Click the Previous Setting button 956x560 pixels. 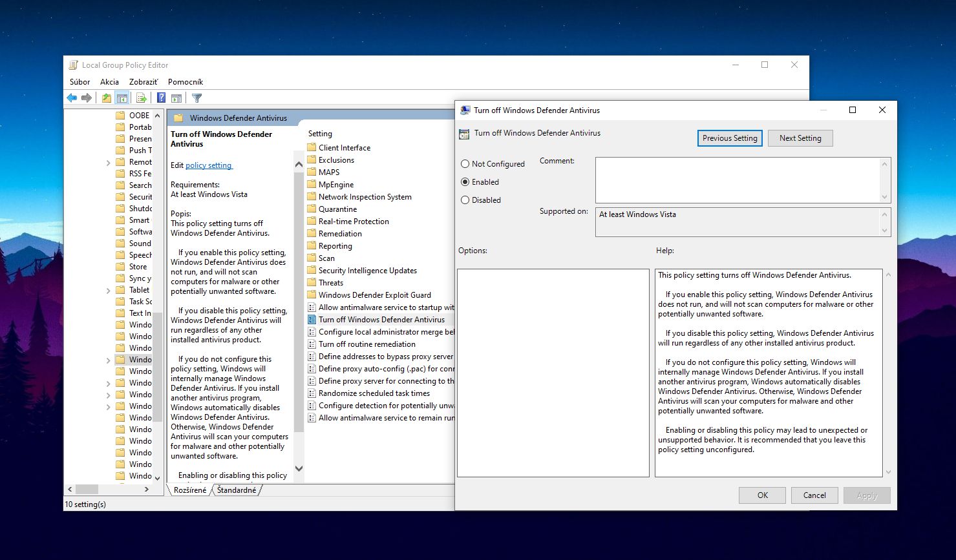730,138
